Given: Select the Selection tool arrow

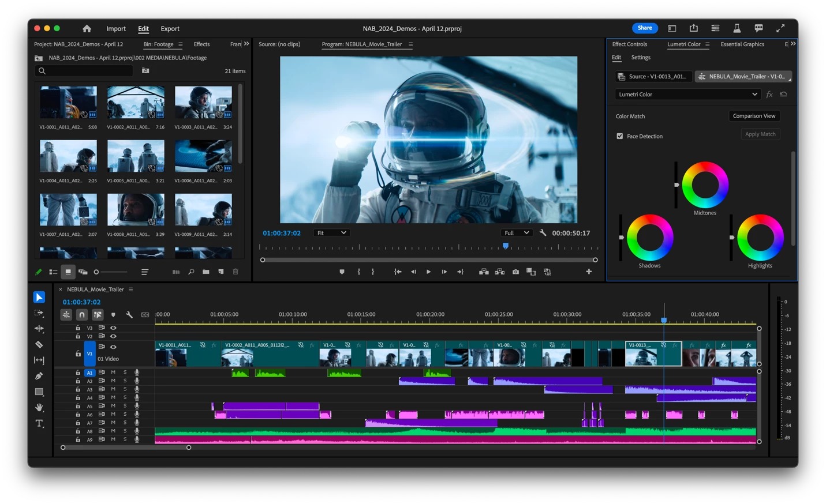Looking at the screenshot, I should [39, 297].
